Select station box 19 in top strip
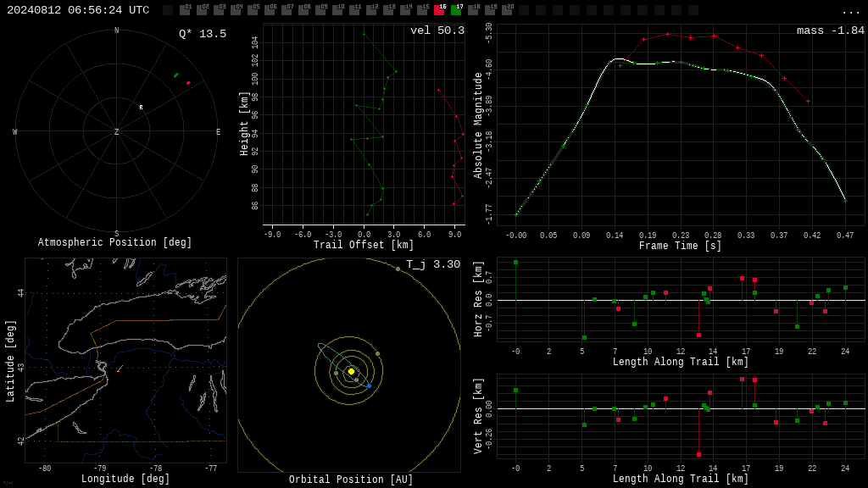868x488 pixels. point(490,9)
